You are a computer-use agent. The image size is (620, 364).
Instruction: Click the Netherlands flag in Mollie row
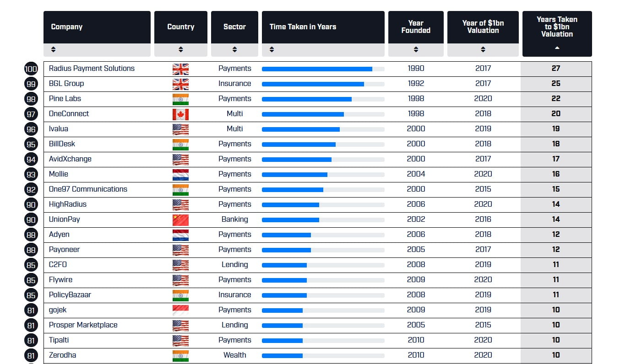180,175
